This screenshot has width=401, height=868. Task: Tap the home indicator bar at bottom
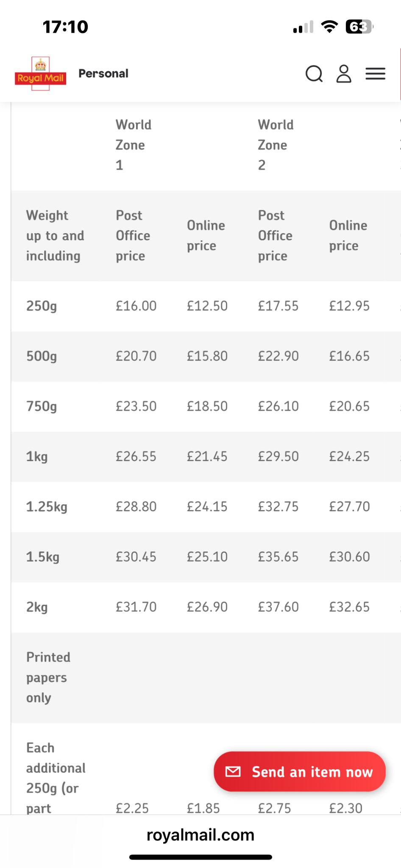point(200,857)
